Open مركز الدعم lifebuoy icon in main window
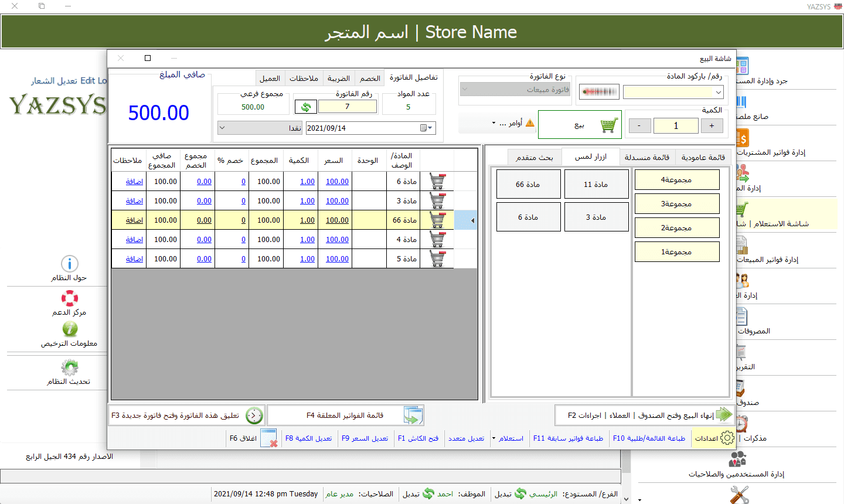The image size is (844, 504). pos(70,298)
